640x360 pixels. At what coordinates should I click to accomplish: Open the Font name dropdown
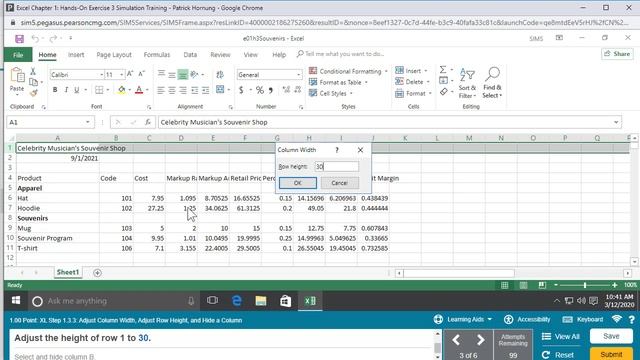pos(101,75)
